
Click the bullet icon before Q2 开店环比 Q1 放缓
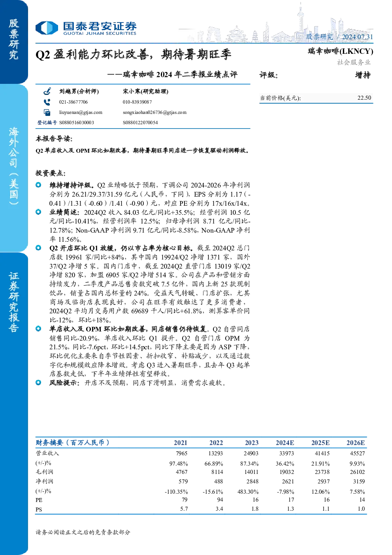point(38,248)
